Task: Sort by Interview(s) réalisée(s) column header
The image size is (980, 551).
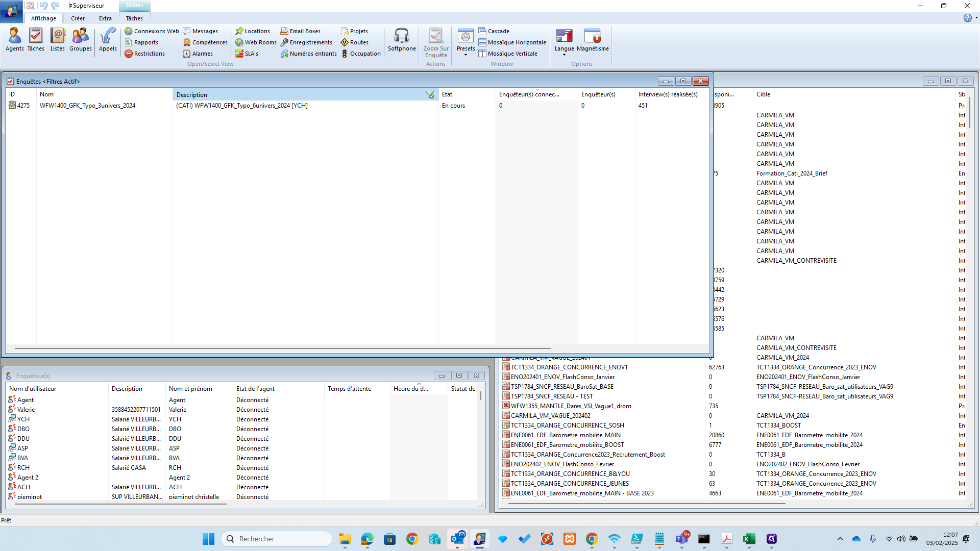Action: click(672, 94)
